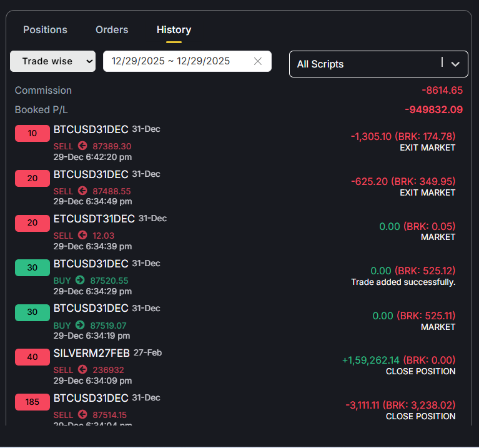Click the red quantity badge showing 10
This screenshot has width=479, height=448.
click(x=32, y=133)
